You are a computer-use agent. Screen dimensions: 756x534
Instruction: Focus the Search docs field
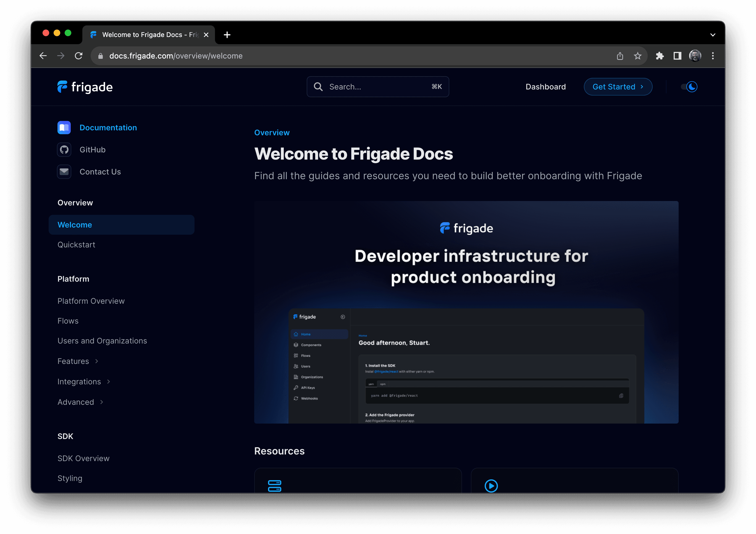coord(378,87)
